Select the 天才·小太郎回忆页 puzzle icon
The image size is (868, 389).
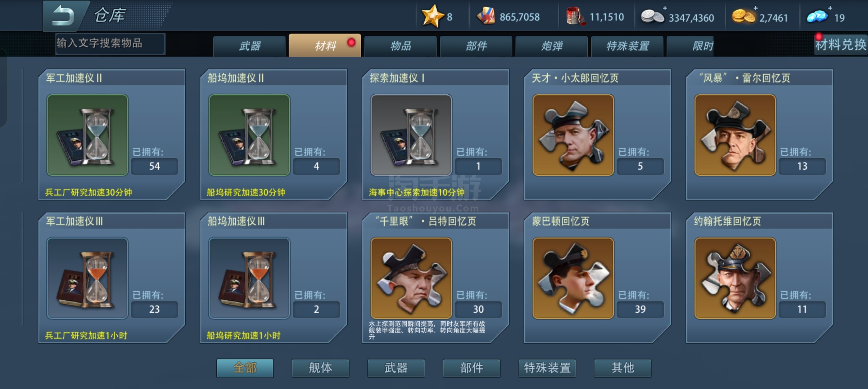573,135
